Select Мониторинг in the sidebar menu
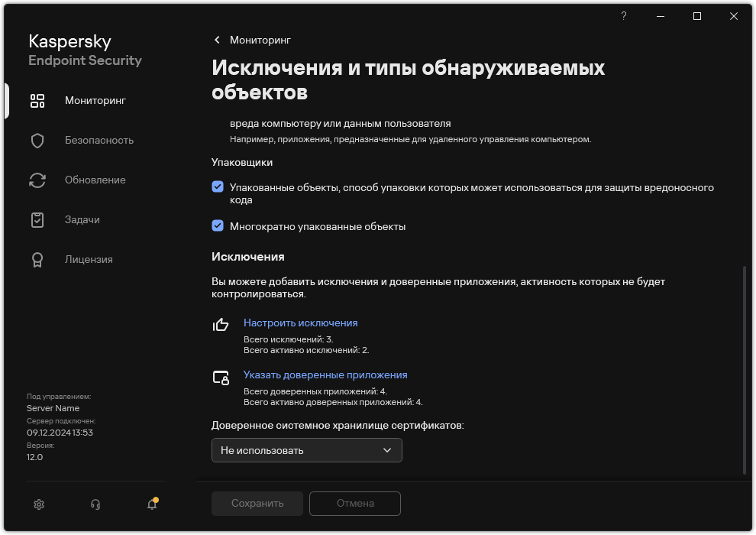Viewport: 756px width, 535px height. (x=95, y=100)
